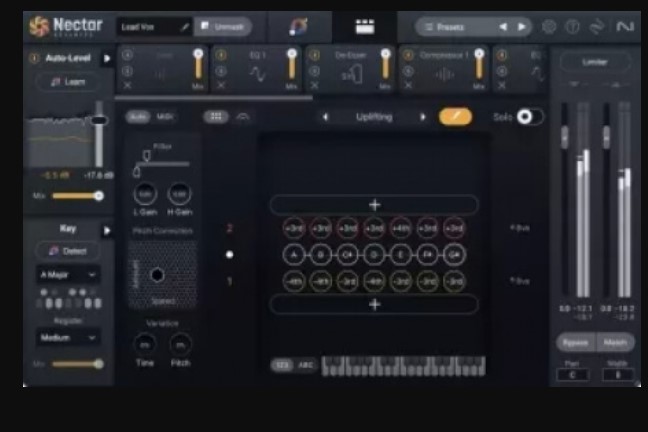648x432 pixels.
Task: Toggle Compressor 1 module power
Action: click(x=408, y=55)
